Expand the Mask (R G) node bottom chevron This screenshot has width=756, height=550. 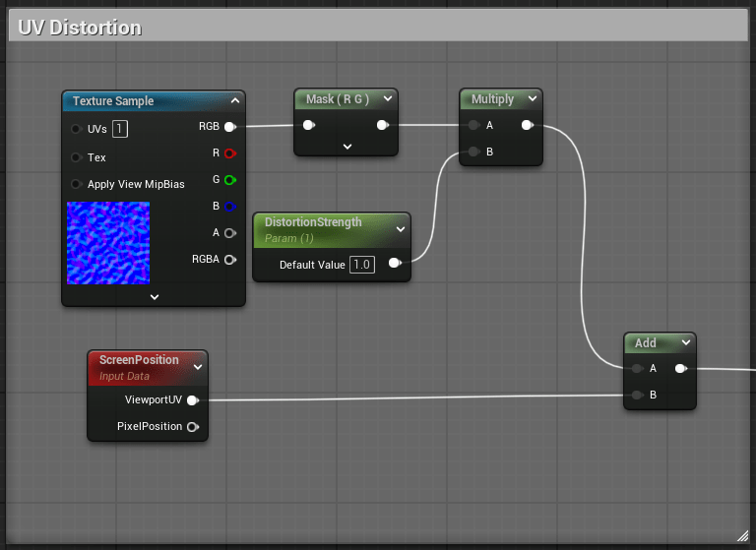pyautogui.click(x=346, y=146)
